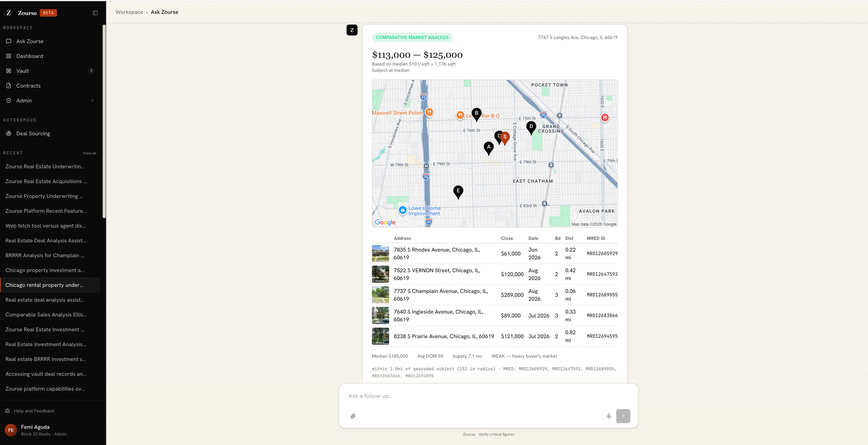
Task: Click the Vault badge count 9
Action: coord(91,71)
